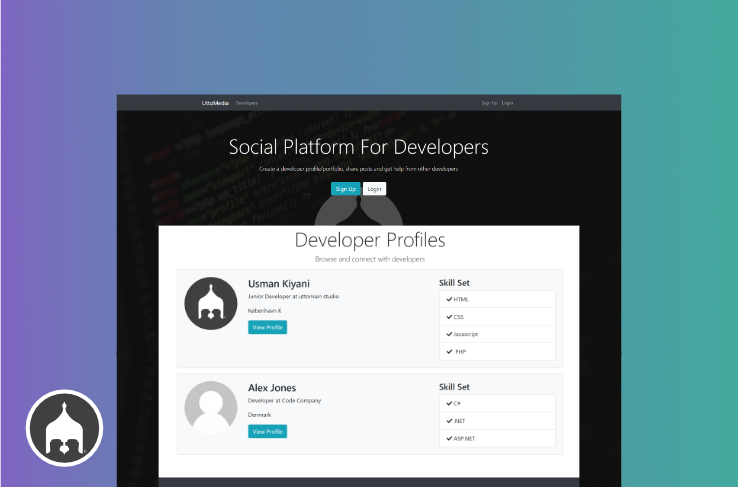Click the 'Developer at Code Company' text
The height and width of the screenshot is (487, 738).
click(x=284, y=400)
